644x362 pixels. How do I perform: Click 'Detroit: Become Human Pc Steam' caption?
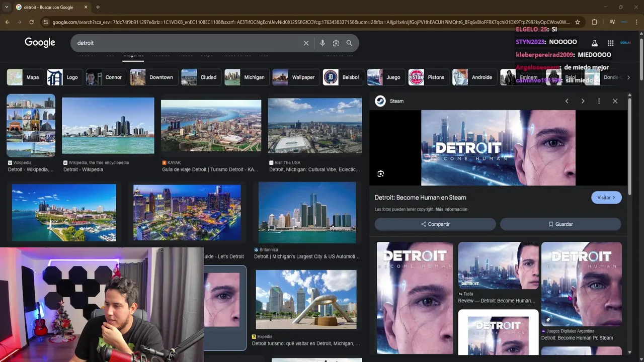point(577,338)
